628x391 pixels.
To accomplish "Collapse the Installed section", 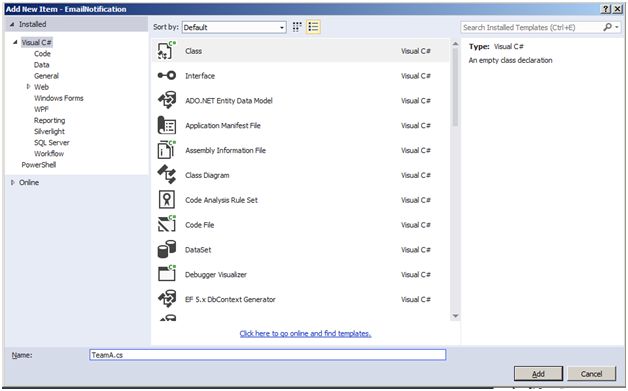I will coord(12,24).
